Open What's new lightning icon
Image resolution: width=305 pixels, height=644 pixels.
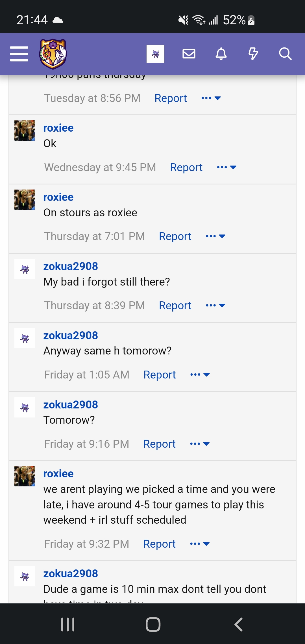[253, 54]
